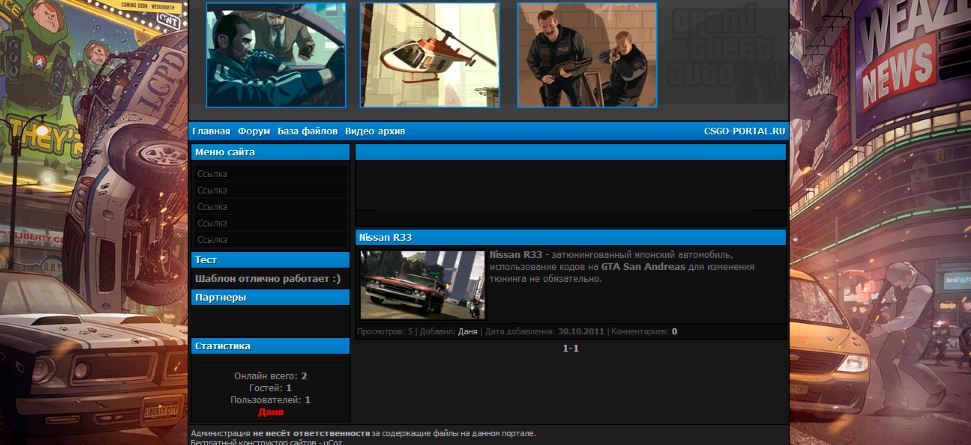Click the text 'Шаблон отлично работает :)'
Viewport: 971px width, 445px height.
click(x=268, y=279)
